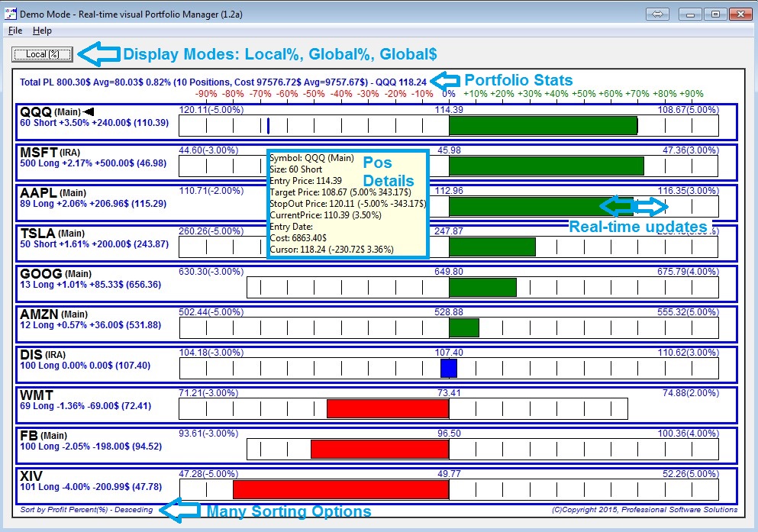Click the Total PL portfolio stats line

click(223, 82)
